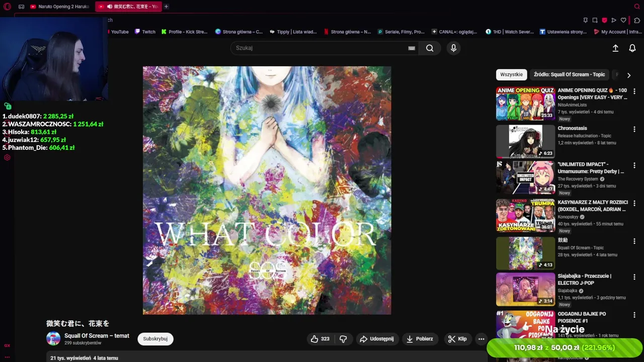Open options menu for KASYNIARZE Z MALTY video
Screen dimensions: 644x362
tap(634, 203)
